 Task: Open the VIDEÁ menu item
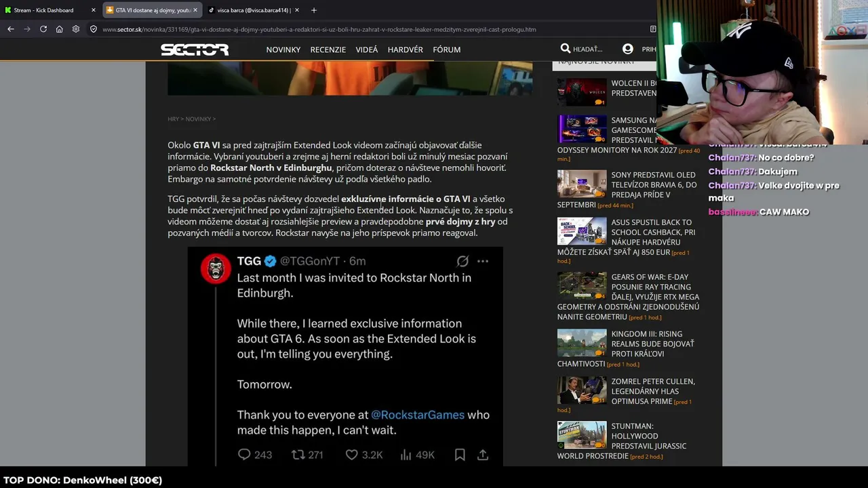(x=367, y=49)
